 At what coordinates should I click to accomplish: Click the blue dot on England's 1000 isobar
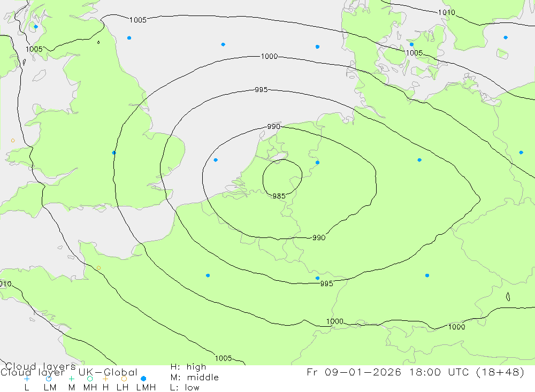114,153
